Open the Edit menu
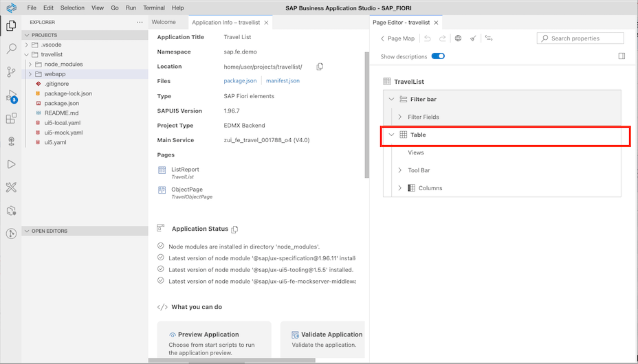Viewport: 638px width, 364px height. tap(48, 8)
